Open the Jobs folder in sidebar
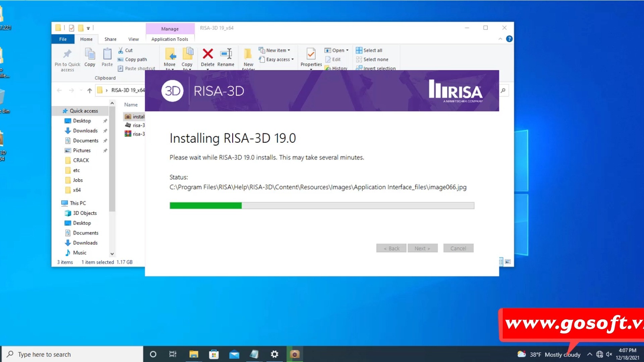644x362 pixels. click(x=78, y=180)
